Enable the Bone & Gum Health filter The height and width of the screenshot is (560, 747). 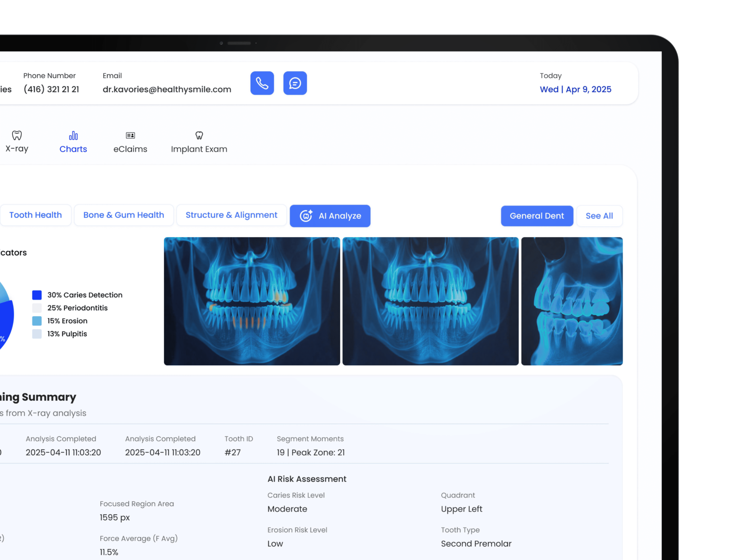(x=124, y=215)
